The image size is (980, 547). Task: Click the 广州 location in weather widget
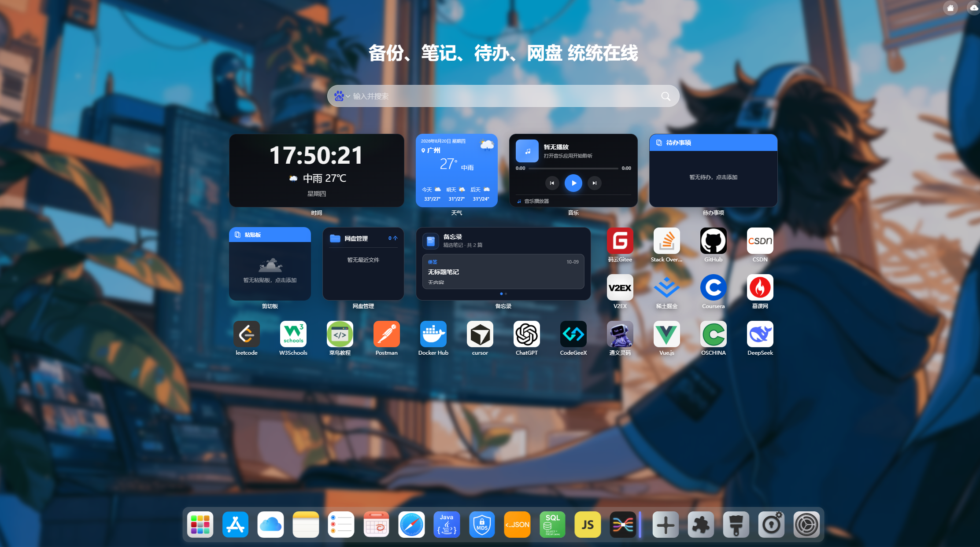tap(430, 151)
